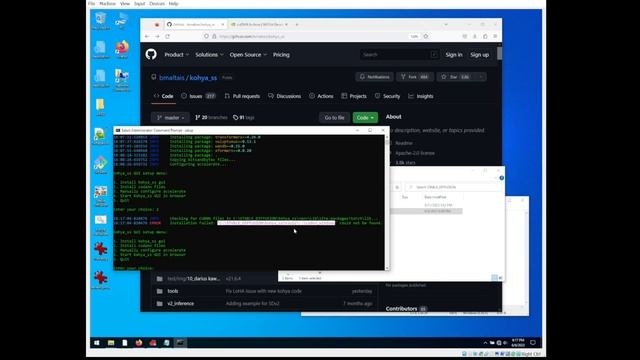Click the Go to file button

click(x=334, y=118)
